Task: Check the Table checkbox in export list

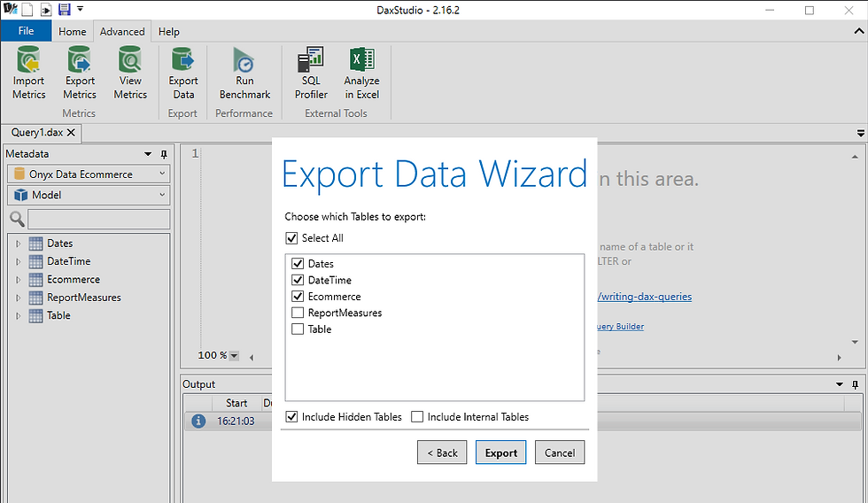Action: [x=298, y=329]
